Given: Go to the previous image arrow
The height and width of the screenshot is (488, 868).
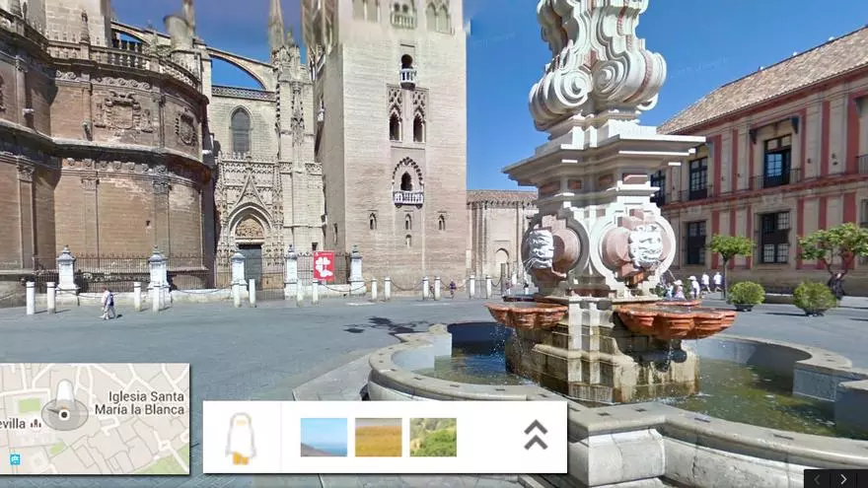Looking at the screenshot, I should (x=819, y=479).
